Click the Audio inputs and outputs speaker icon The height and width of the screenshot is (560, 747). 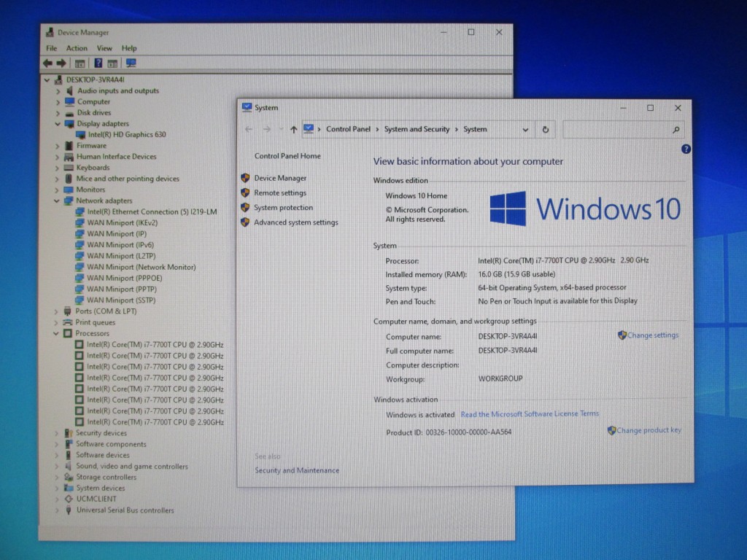(69, 90)
